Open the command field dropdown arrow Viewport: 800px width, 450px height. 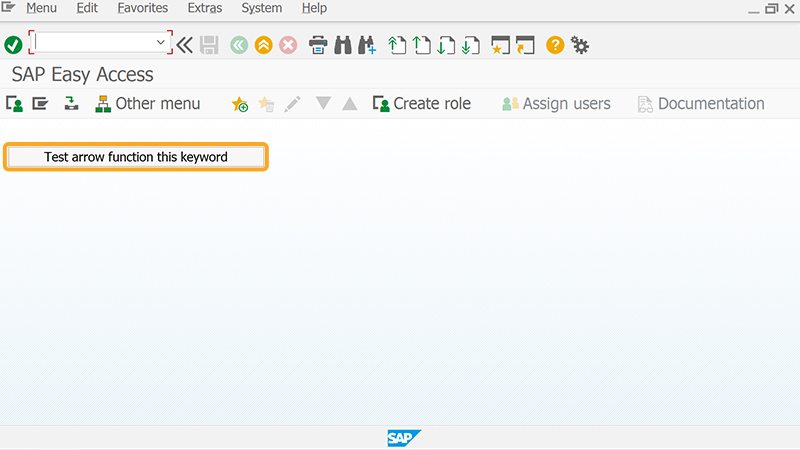[160, 42]
